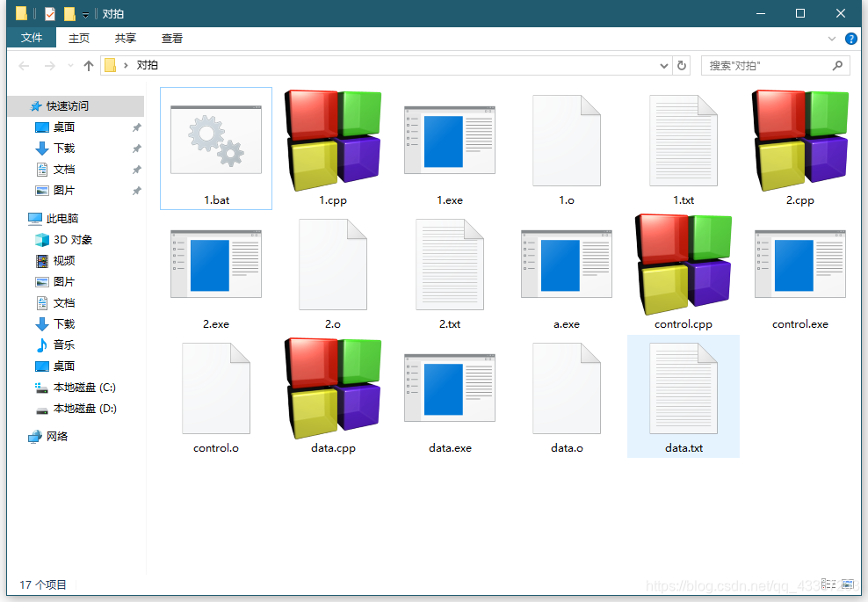Open the 文件 menu tab
The width and height of the screenshot is (868, 602).
(32, 38)
